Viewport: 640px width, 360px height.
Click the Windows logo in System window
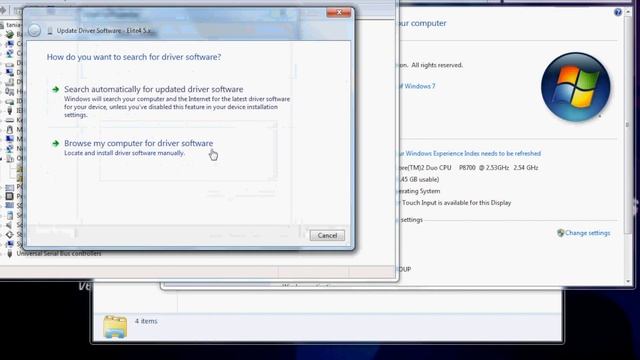[576, 87]
